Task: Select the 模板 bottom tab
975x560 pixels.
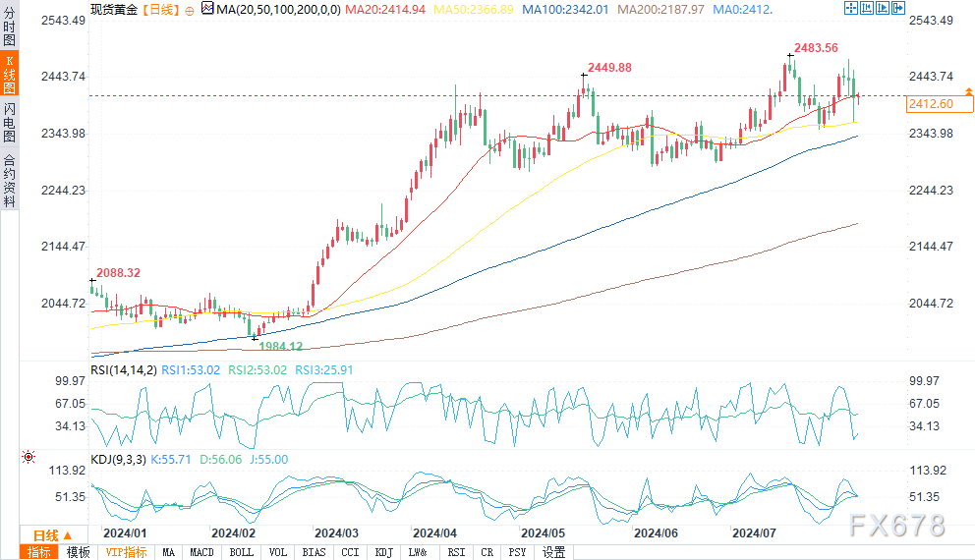Action: (x=79, y=552)
